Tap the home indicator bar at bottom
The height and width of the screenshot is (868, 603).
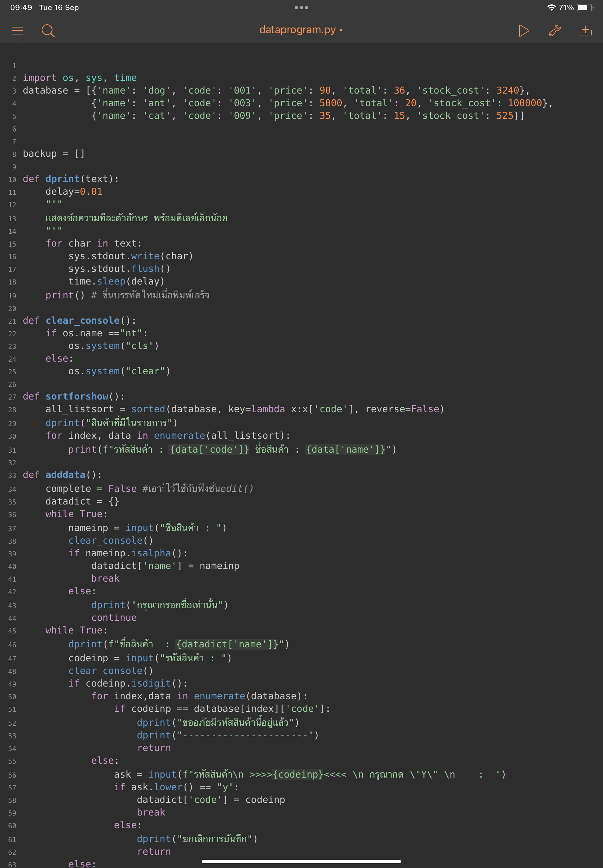tap(301, 861)
